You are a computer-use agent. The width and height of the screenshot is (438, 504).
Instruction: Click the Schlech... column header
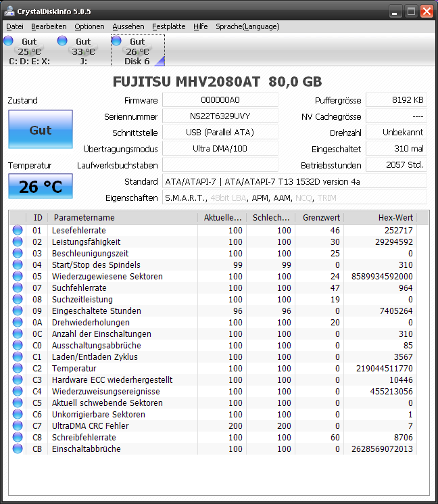(270, 218)
